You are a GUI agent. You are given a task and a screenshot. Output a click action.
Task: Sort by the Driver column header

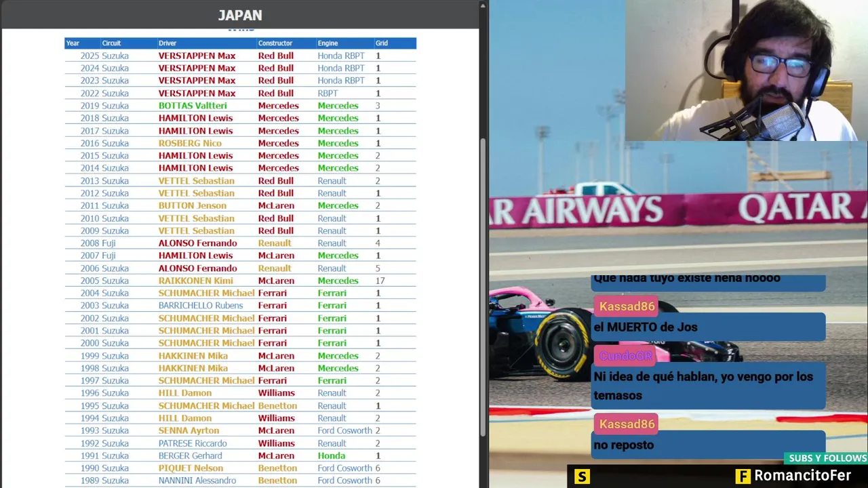point(167,43)
